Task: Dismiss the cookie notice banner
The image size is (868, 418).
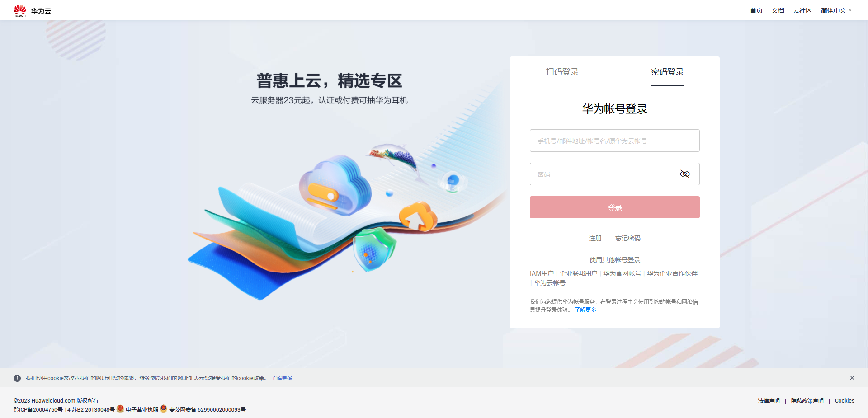Action: pyautogui.click(x=852, y=378)
